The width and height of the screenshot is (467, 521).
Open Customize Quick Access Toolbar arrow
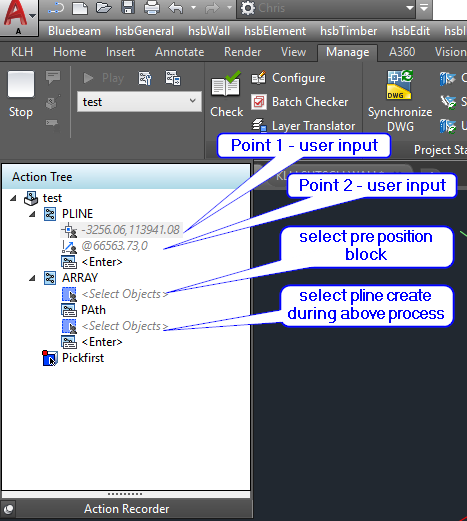click(424, 7)
